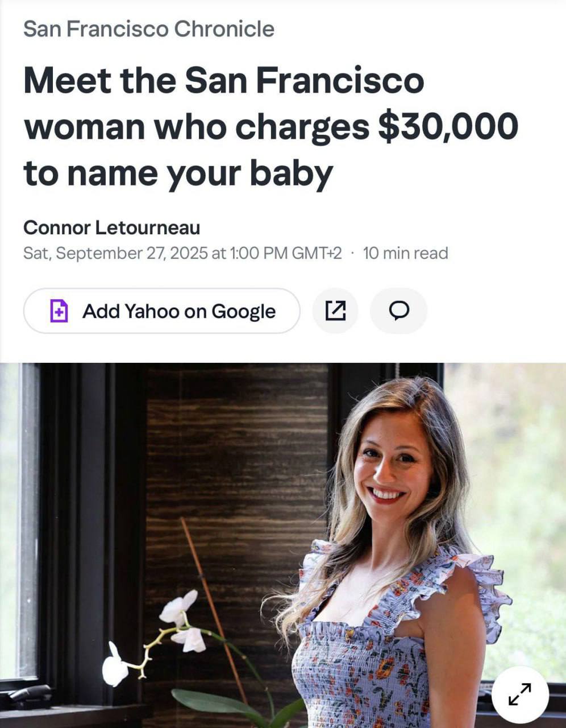
Task: Expand the article photo to fullscreen
Action: (x=520, y=694)
